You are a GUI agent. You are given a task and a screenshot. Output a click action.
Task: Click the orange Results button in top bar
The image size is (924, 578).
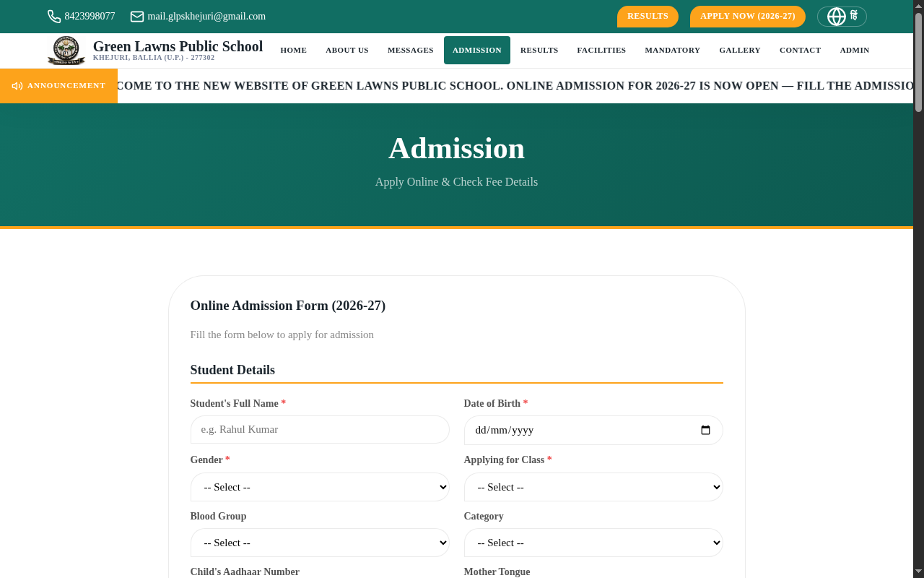pos(648,17)
